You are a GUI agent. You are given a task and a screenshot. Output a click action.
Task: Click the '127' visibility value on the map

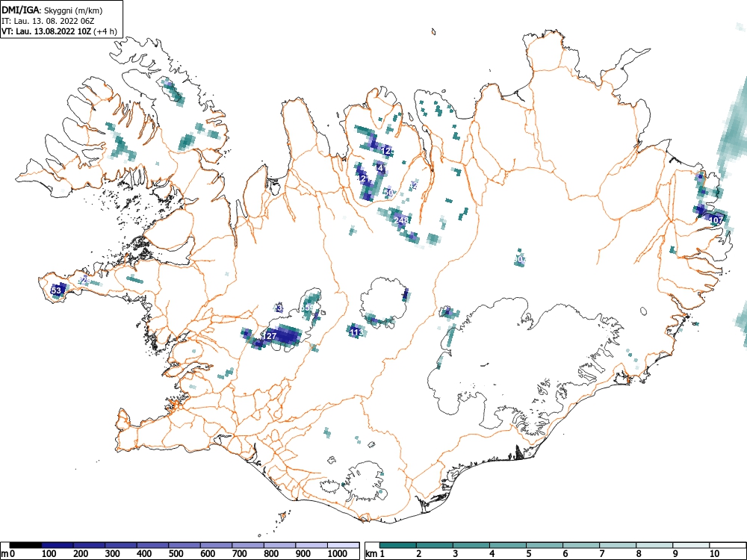coord(270,336)
